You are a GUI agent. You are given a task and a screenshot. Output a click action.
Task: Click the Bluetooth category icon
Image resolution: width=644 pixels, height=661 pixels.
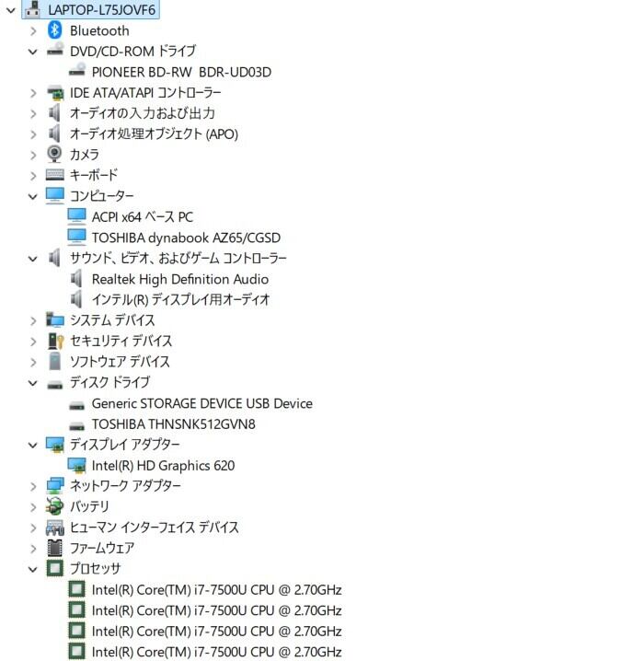55,30
